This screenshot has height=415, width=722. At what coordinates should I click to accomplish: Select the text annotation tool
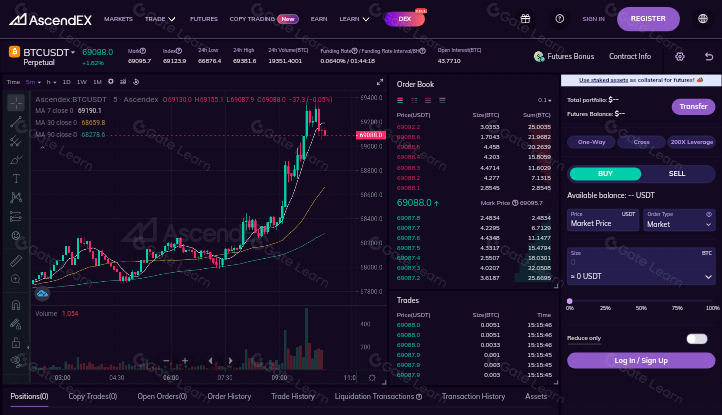click(x=16, y=179)
